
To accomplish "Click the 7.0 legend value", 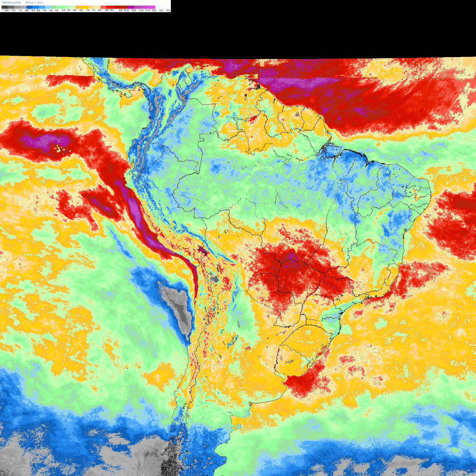I will pos(88,10).
